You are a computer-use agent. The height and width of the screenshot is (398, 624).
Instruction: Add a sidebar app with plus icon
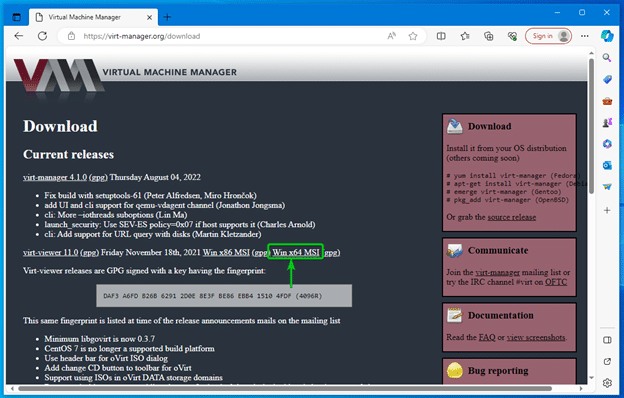(607, 210)
